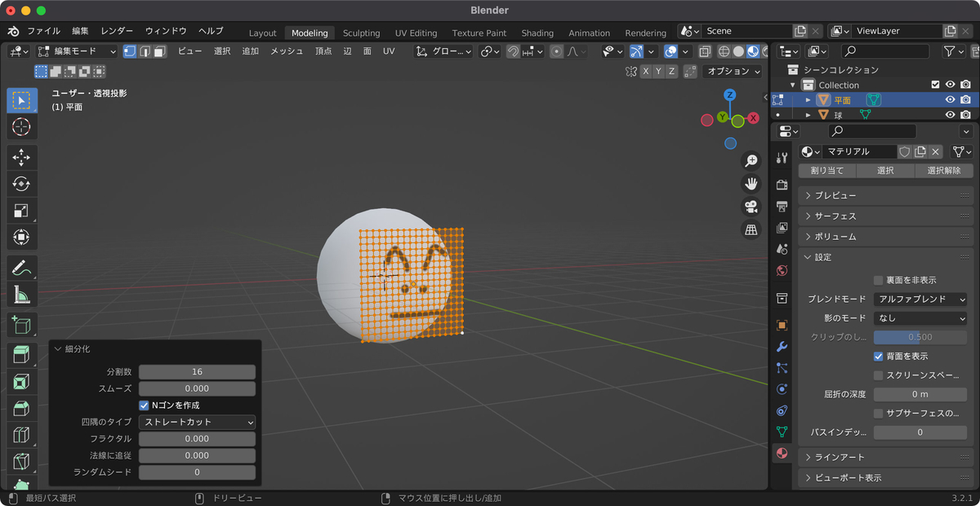Screen dimensions: 980x506
Task: Select the Extrude Region tool
Action: tap(21, 355)
